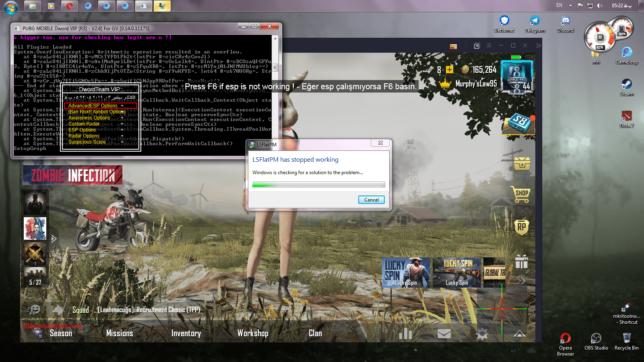
Task: Open the Royale Pass badge in PUBG
Action: tap(517, 77)
